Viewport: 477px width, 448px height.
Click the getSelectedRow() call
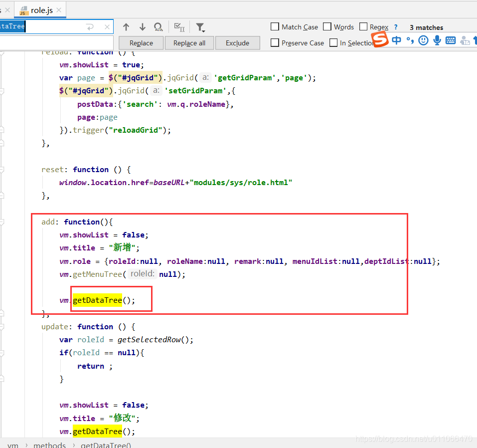point(153,340)
